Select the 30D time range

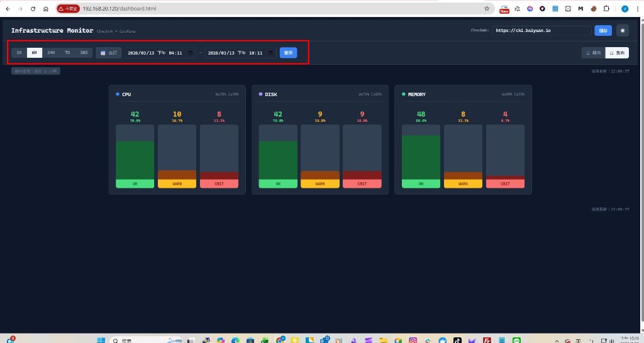pos(84,53)
